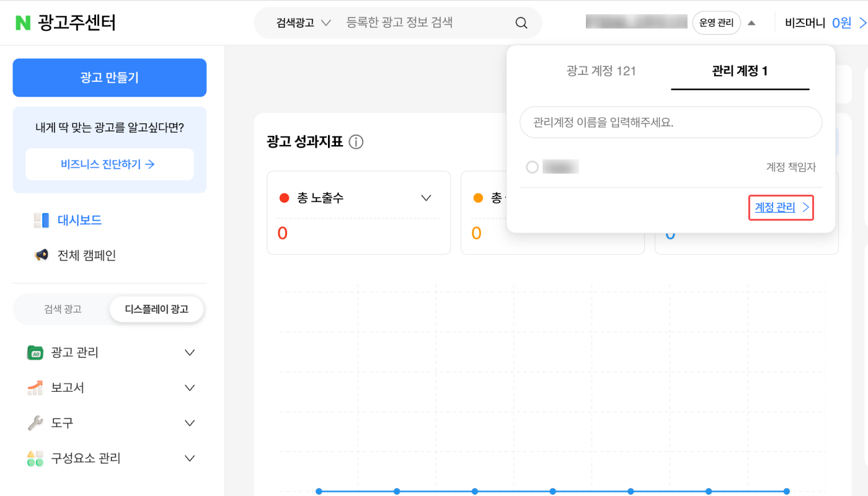Click the red 0 value under 총 노출수
Screen dimensions: 868x496
(283, 233)
